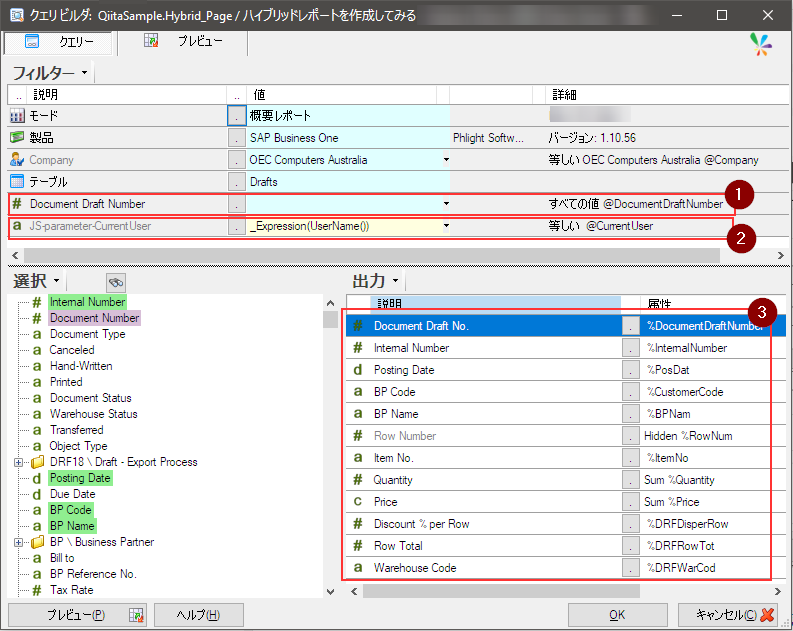Click the Due Date tree date icon

point(37,494)
